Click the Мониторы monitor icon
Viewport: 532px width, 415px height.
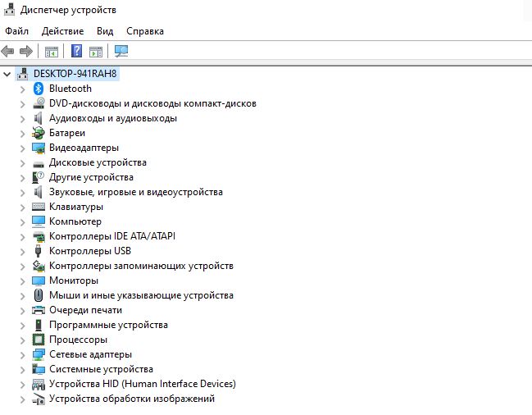39,280
